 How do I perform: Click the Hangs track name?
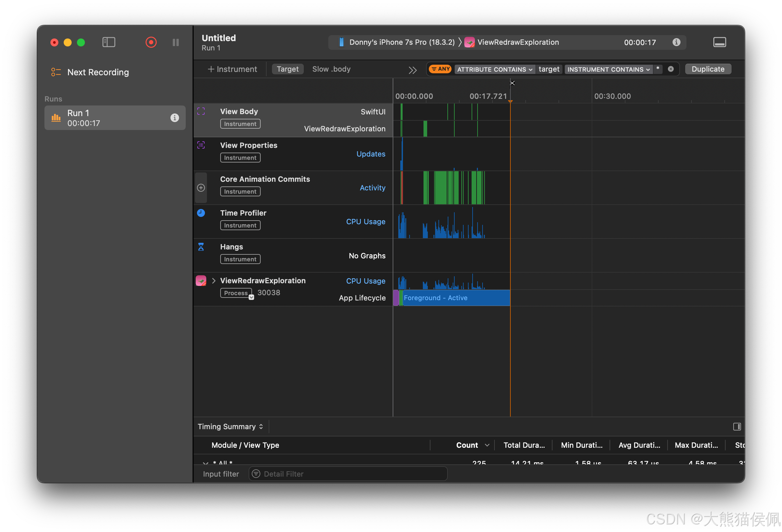pyautogui.click(x=231, y=247)
